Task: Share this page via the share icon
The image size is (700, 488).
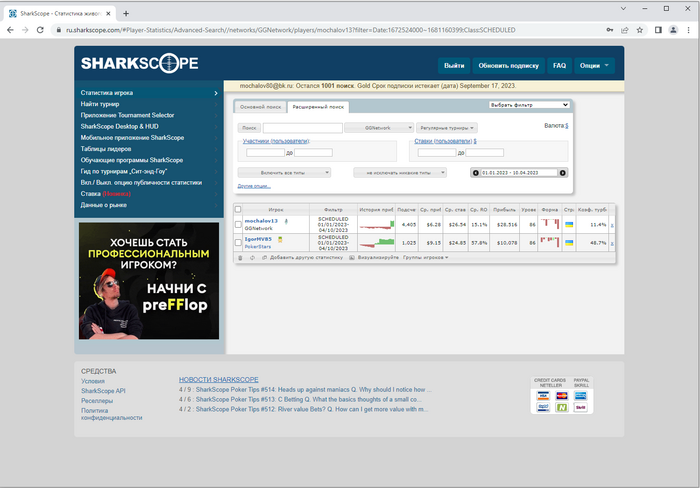Action: (x=625, y=30)
